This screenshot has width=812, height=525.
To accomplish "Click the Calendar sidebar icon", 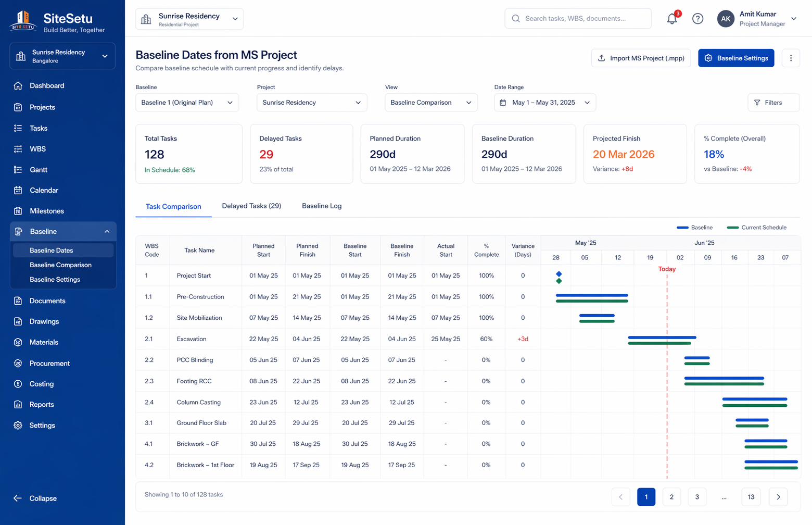I will pyautogui.click(x=18, y=190).
